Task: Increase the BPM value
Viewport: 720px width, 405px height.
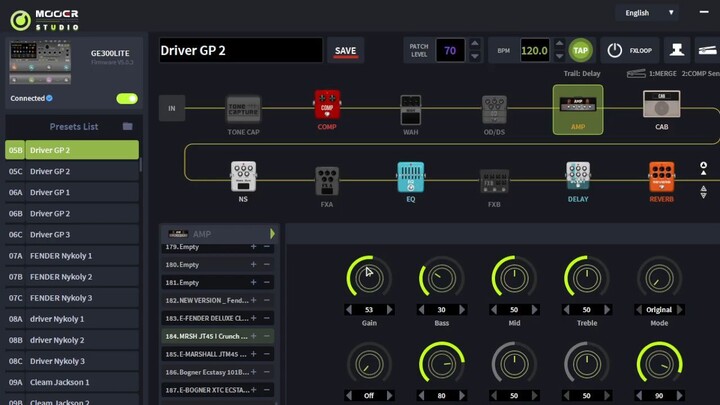Action: [x=559, y=44]
